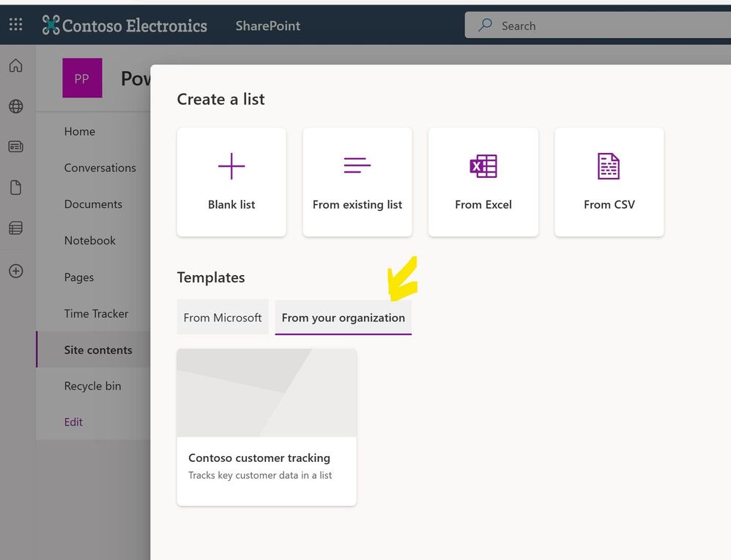Click the Create a list heading
731x560 pixels.
tap(221, 100)
